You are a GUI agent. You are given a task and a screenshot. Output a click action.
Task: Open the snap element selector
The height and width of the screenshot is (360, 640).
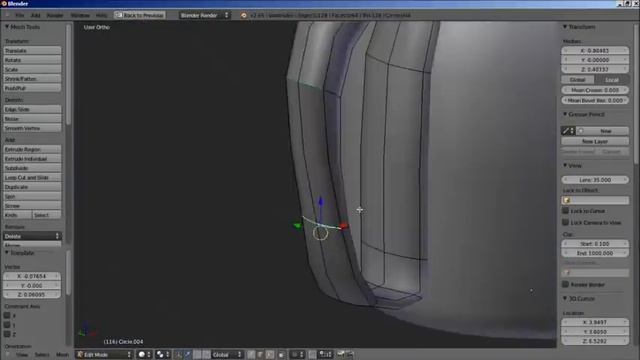click(x=325, y=354)
